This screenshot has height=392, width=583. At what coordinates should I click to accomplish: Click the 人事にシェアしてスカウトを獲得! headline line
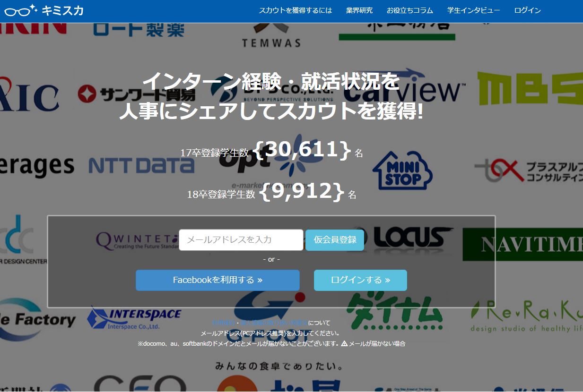tap(271, 111)
